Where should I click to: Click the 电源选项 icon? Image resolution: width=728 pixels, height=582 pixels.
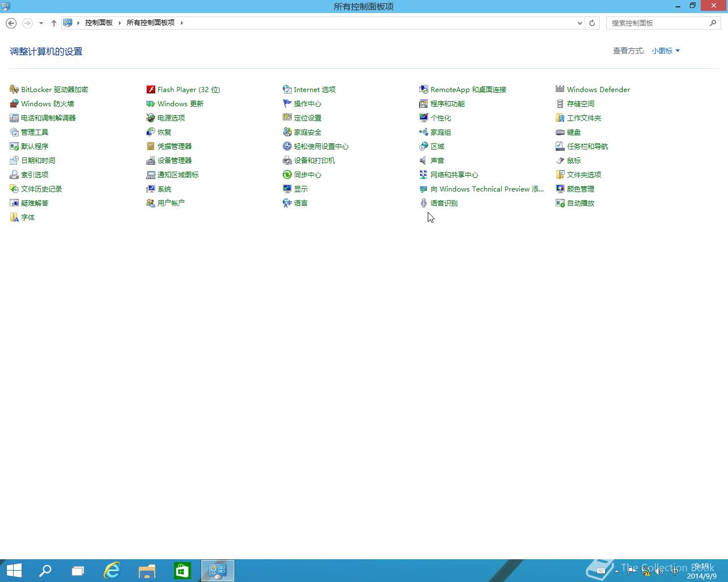tap(151, 118)
